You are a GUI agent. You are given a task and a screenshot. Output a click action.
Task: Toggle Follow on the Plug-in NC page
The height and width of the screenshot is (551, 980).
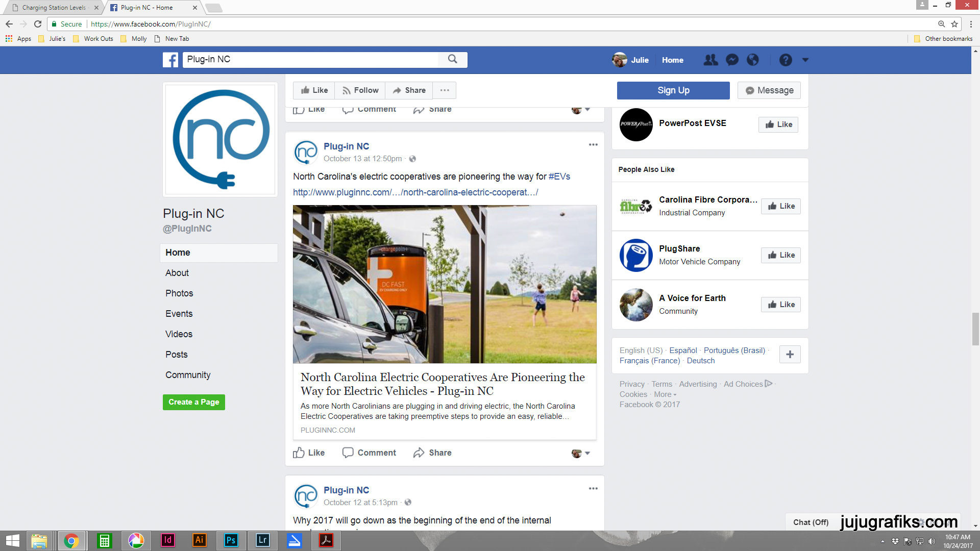point(360,90)
